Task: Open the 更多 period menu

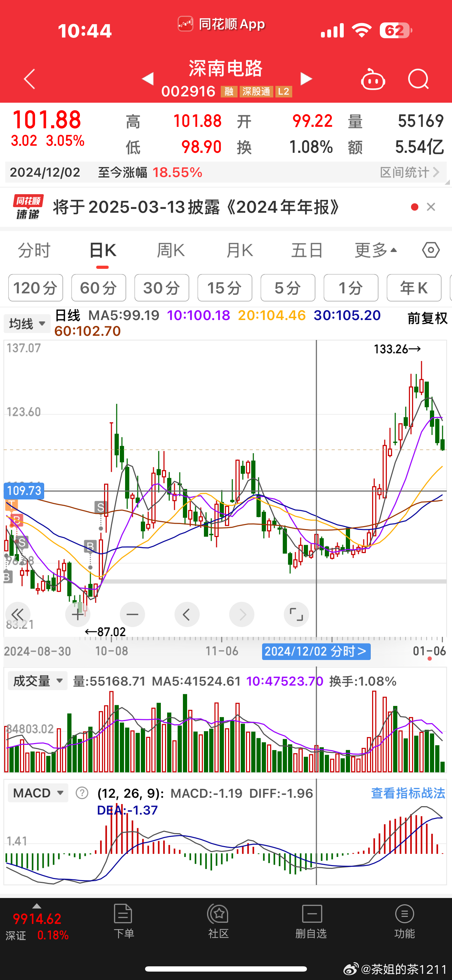Action: coord(376,250)
